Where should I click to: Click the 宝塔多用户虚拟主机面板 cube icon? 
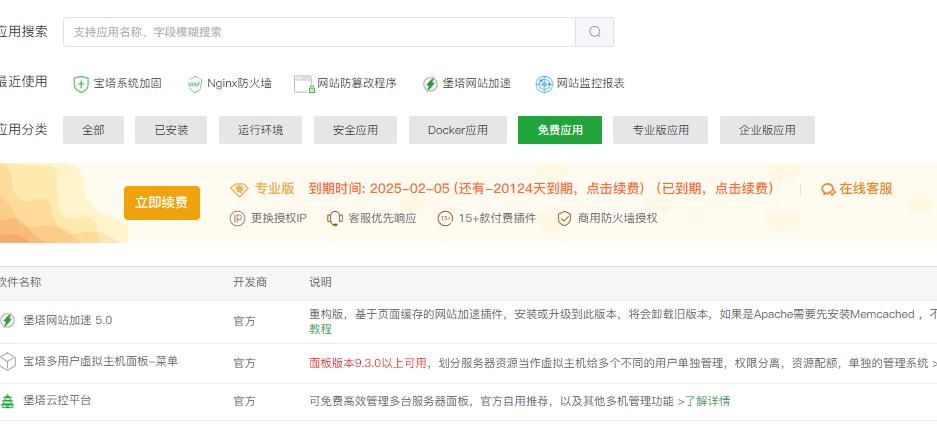click(x=7, y=362)
